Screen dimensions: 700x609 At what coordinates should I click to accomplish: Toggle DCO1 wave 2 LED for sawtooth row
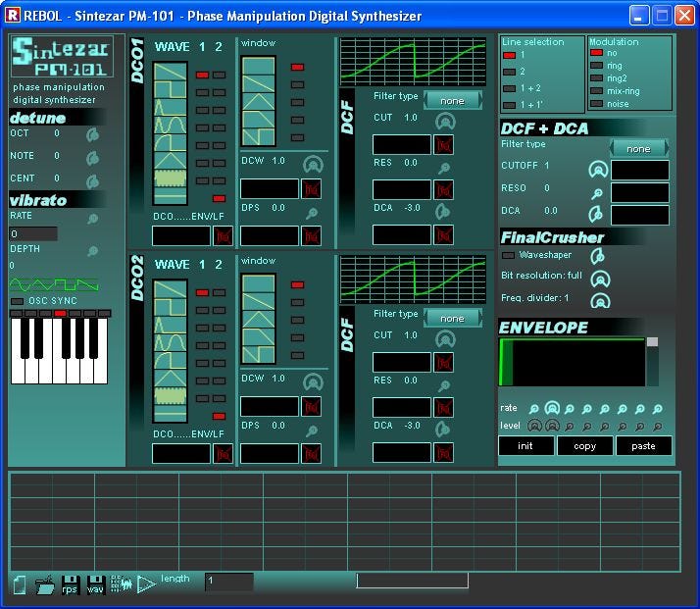click(x=219, y=75)
